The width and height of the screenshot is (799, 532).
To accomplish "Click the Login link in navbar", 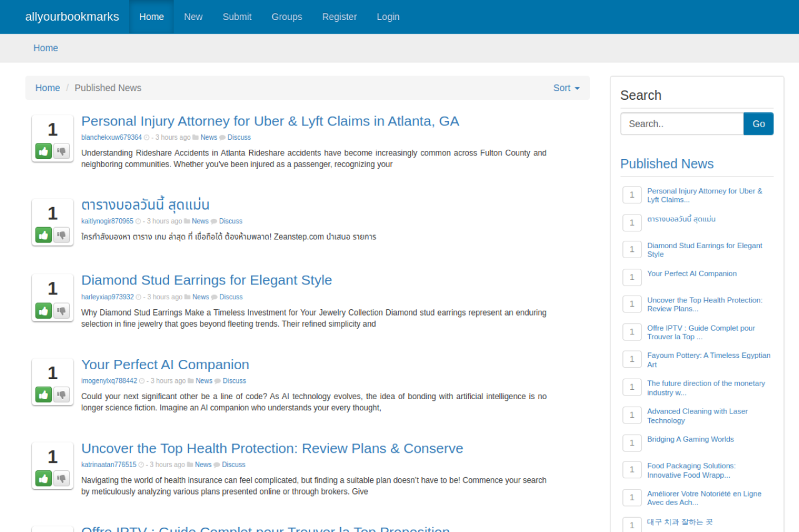I will pos(388,17).
